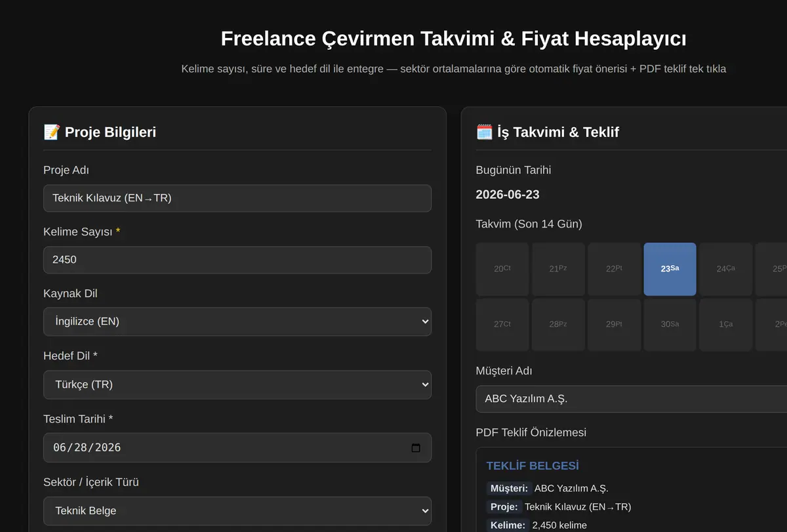The image size is (787, 532).
Task: Select calendar day 1 Ça
Action: click(725, 325)
